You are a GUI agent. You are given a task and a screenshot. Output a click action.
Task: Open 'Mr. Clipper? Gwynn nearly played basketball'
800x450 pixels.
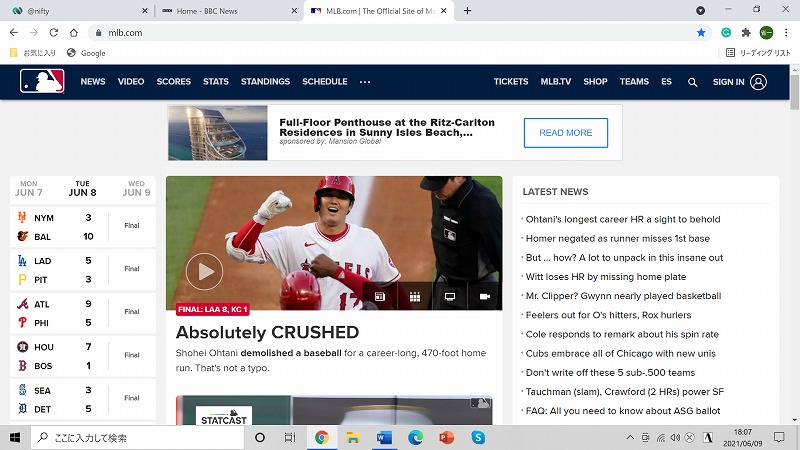[x=623, y=296]
